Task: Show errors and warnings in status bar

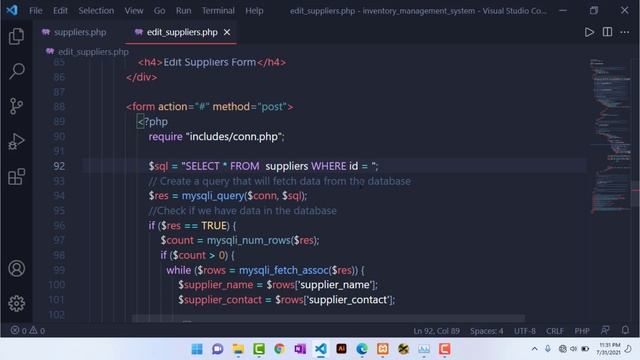Action: 28,330
